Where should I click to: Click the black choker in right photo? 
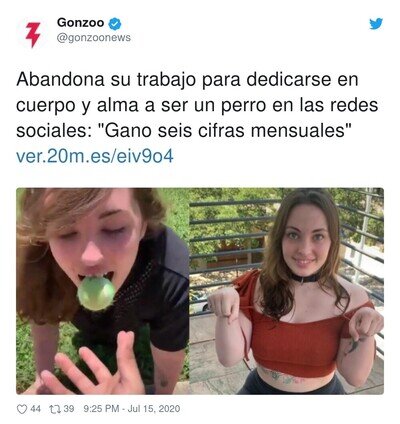[x=304, y=278]
